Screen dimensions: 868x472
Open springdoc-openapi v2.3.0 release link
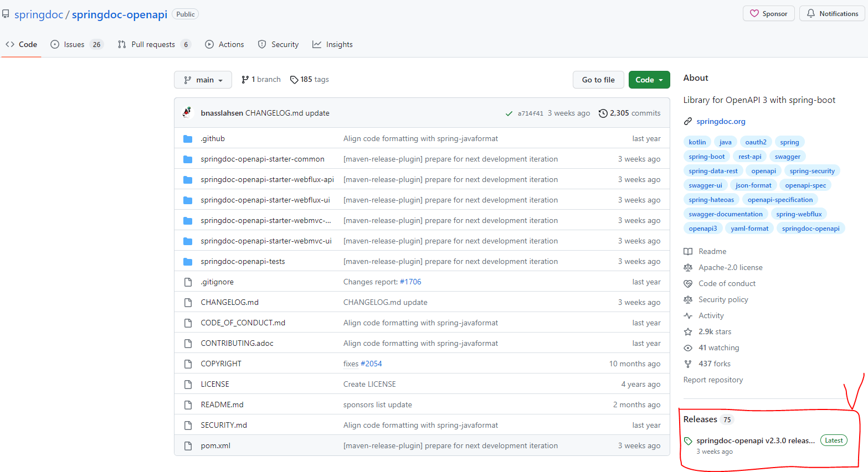(x=756, y=441)
